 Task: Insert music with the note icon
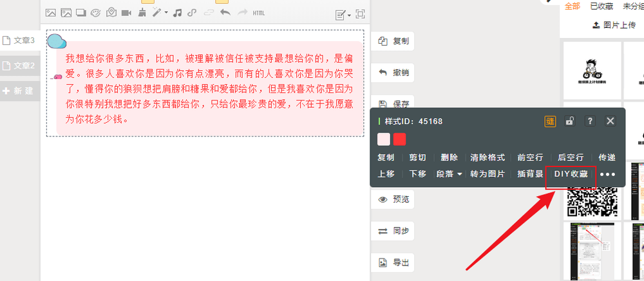(x=177, y=13)
